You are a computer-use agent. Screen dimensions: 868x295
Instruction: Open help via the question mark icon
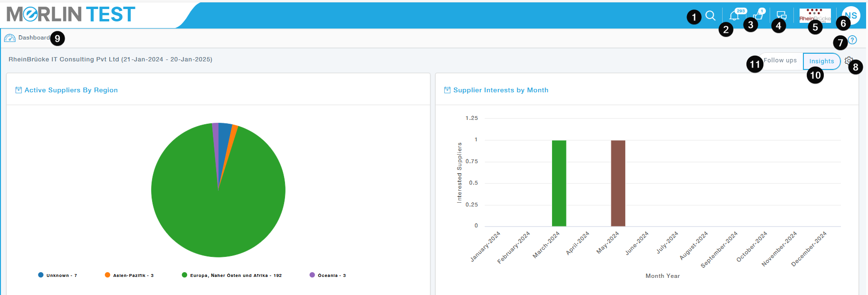click(x=852, y=40)
